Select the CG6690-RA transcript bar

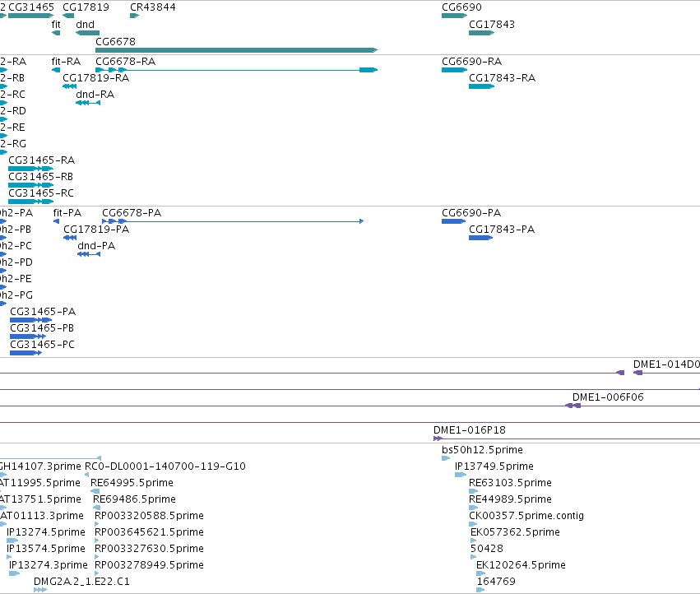(x=454, y=70)
